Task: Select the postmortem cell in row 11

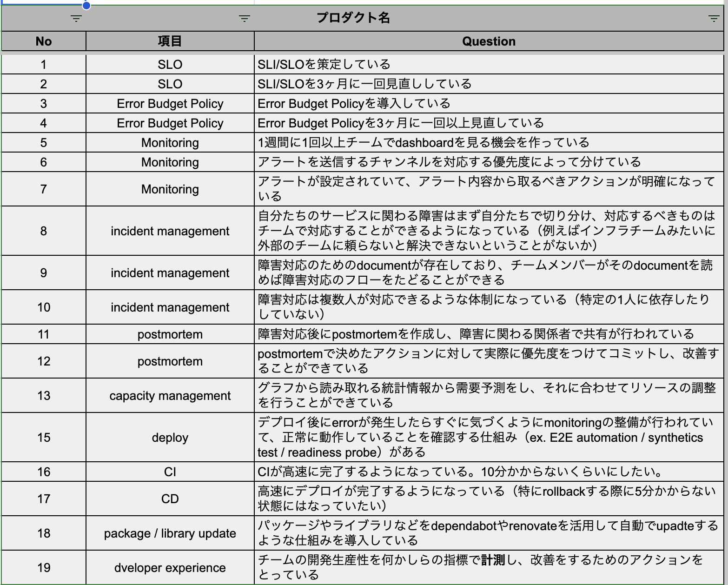Action: click(170, 334)
